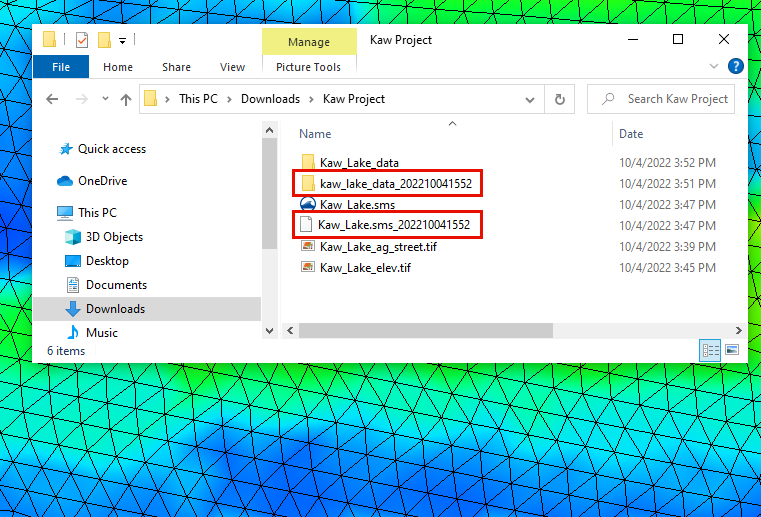Click the Desktop icon in sidebar
Screen dimensions: 761x517
point(73,261)
